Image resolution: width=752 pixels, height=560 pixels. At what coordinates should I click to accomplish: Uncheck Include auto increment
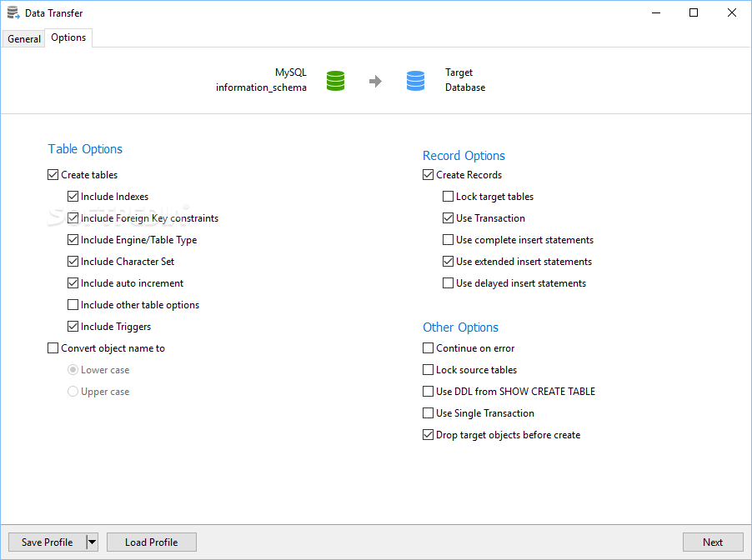pos(73,282)
